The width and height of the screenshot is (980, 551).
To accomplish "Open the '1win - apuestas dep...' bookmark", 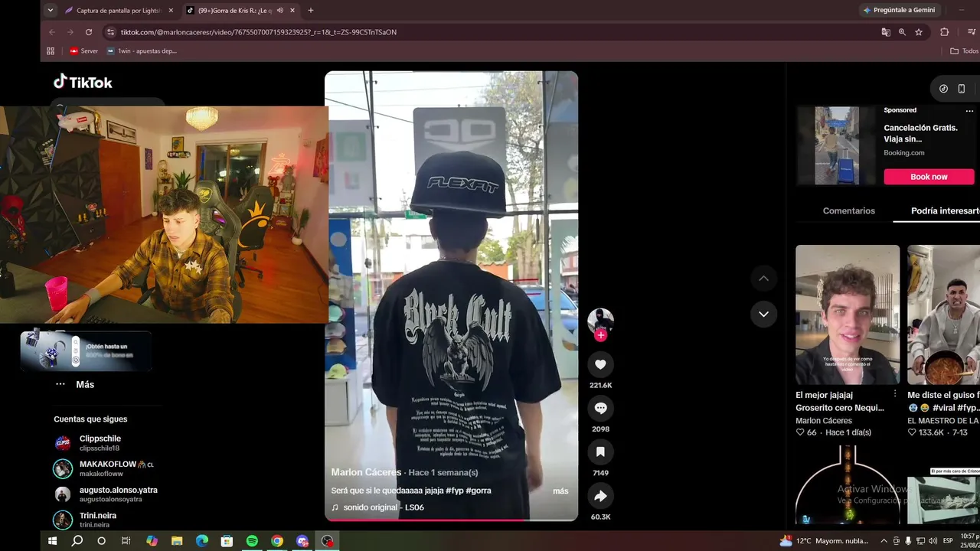I will (142, 51).
